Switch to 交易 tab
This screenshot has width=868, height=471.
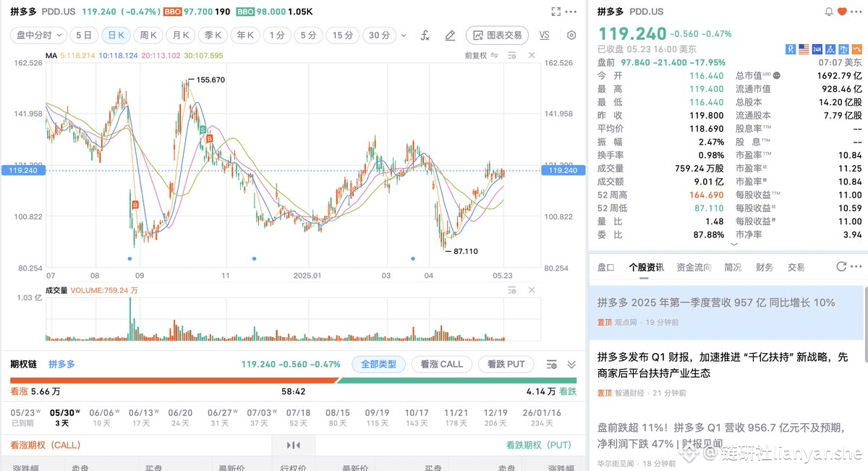pyautogui.click(x=796, y=267)
